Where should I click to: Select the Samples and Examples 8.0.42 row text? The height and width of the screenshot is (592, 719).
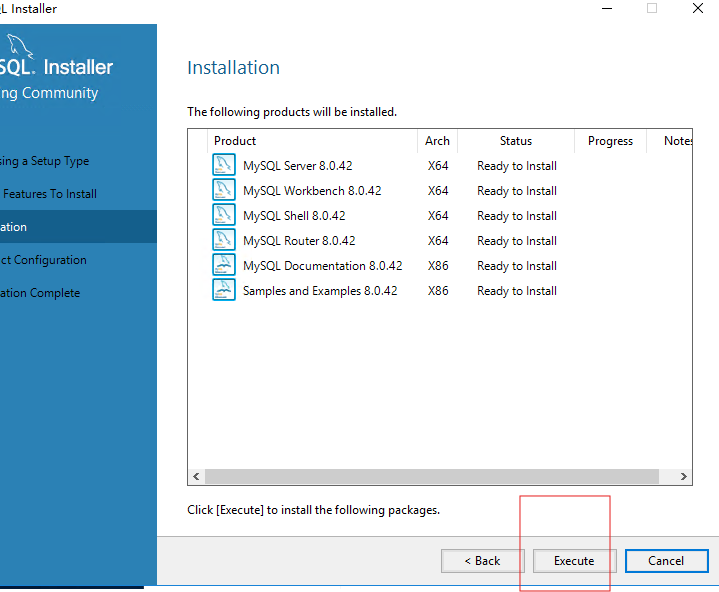pyautogui.click(x=320, y=291)
